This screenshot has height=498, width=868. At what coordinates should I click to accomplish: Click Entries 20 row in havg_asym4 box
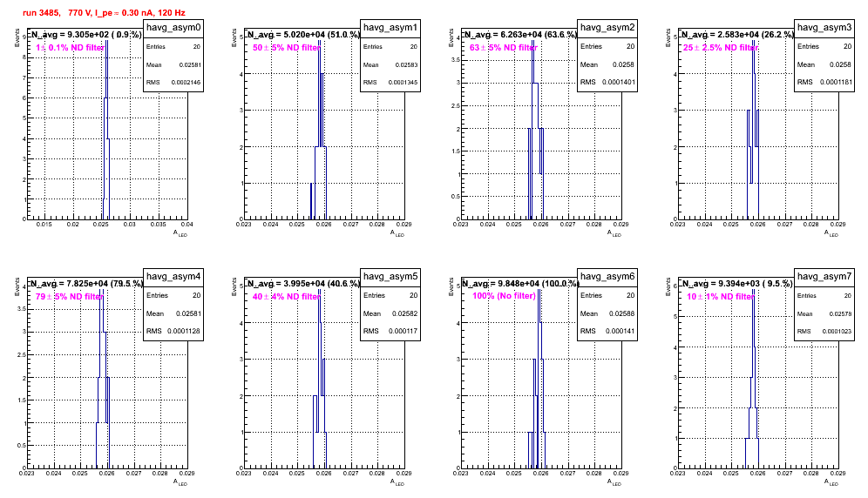pos(173,295)
